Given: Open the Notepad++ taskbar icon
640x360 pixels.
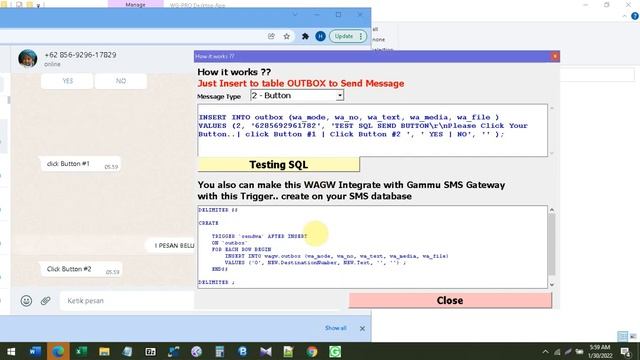Looking at the screenshot, I should coord(289,351).
